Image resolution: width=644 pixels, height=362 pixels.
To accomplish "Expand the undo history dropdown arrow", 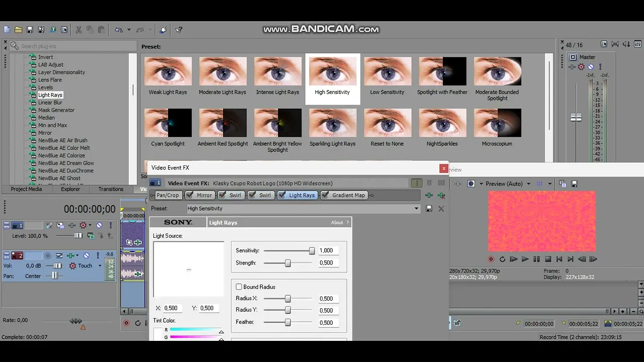I will pos(129,30).
